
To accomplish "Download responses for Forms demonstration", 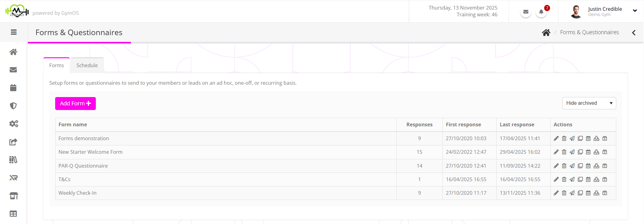I will point(597,138).
